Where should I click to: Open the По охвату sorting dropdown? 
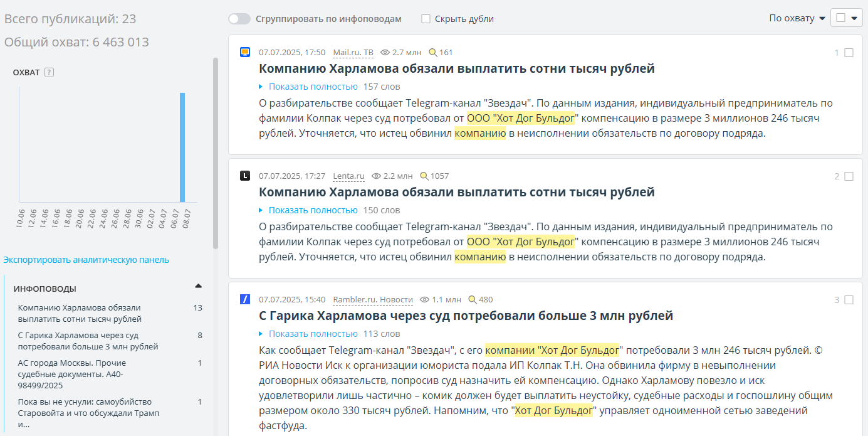[x=797, y=18]
